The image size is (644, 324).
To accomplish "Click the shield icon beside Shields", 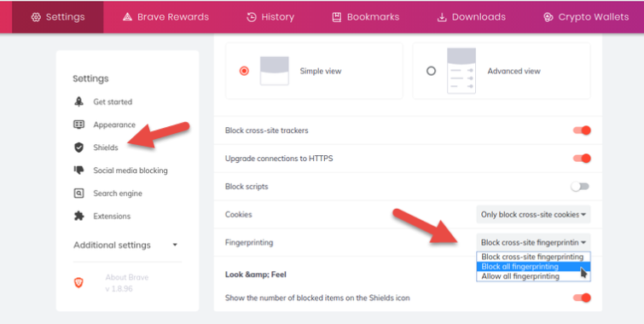I will (x=78, y=148).
